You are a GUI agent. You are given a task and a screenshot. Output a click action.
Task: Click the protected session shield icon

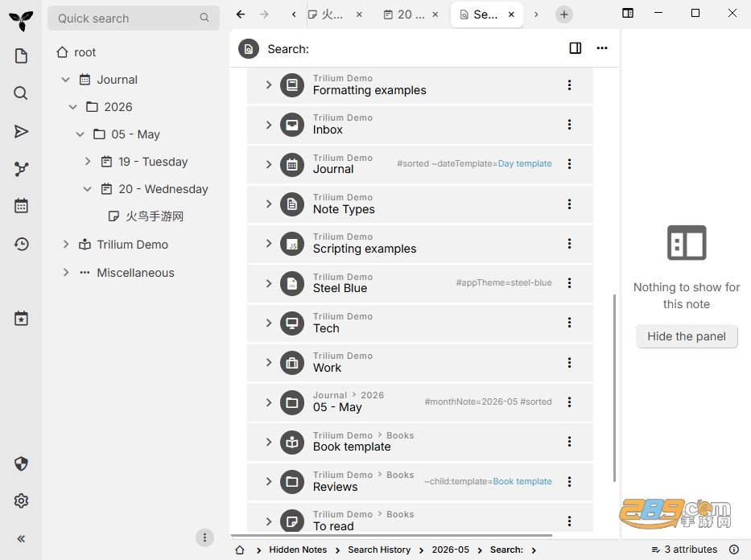click(21, 463)
